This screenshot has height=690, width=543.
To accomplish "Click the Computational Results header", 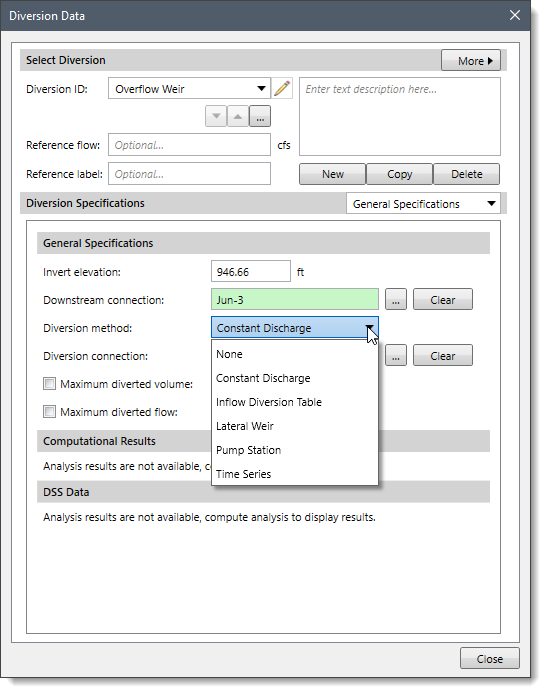I will tap(263, 441).
